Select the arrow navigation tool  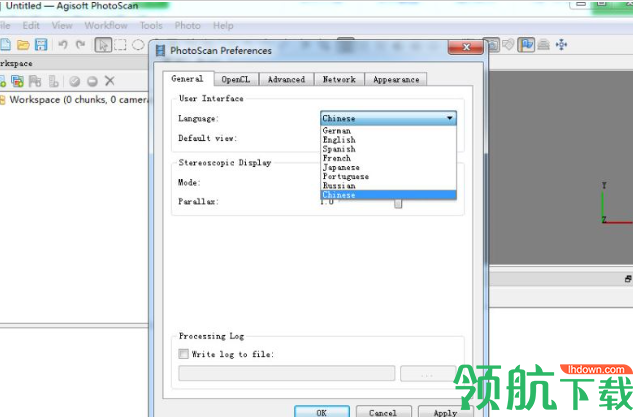point(103,45)
